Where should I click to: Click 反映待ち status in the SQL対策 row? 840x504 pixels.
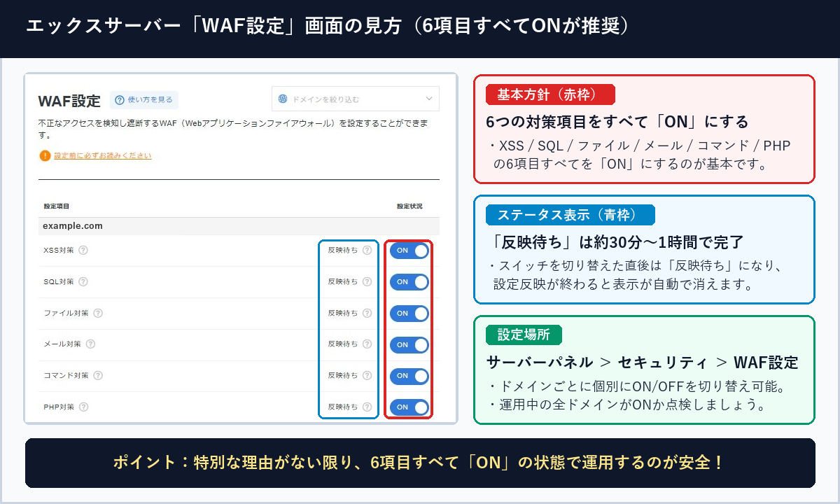[x=343, y=282]
